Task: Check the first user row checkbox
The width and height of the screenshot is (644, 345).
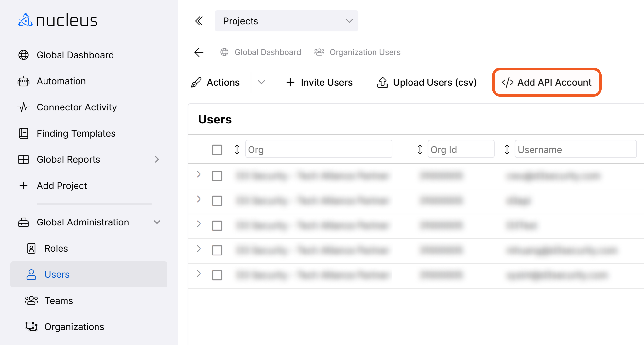Action: tap(217, 176)
